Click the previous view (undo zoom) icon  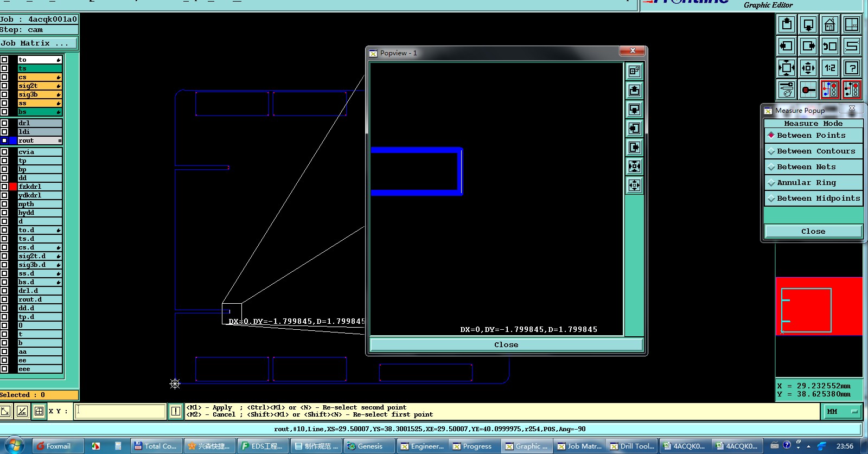click(830, 46)
